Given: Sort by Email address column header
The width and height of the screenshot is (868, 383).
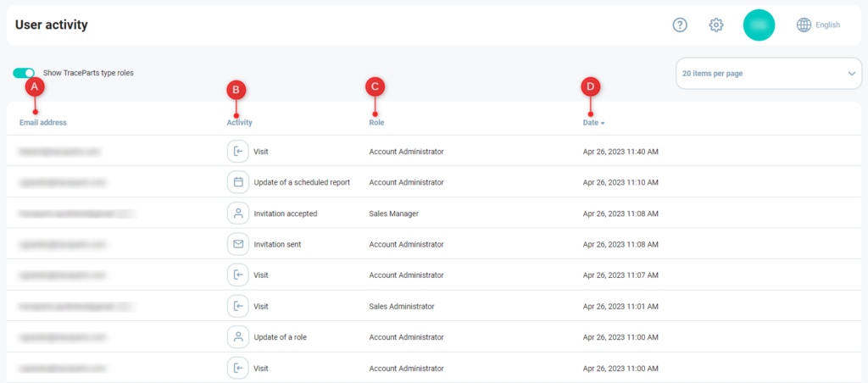Looking at the screenshot, I should pos(43,123).
